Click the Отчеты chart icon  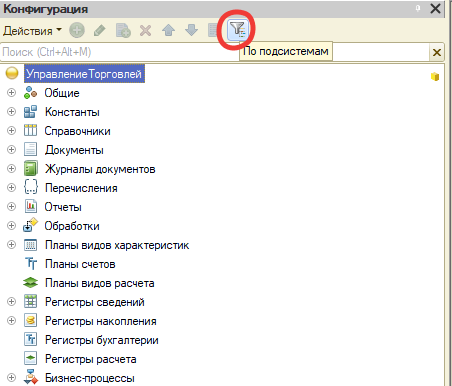[30, 206]
